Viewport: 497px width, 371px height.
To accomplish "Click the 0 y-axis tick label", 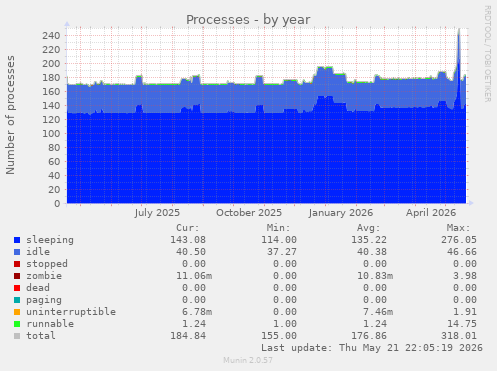I will 57,203.
